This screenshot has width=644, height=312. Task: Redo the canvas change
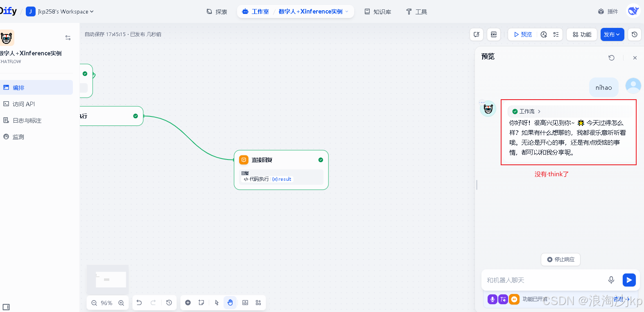pos(153,303)
